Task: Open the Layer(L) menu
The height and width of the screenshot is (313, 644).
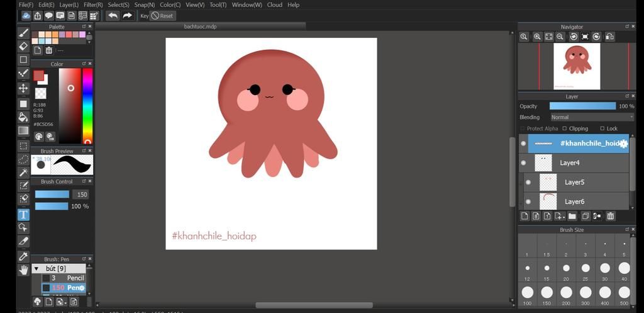Action: point(69,5)
